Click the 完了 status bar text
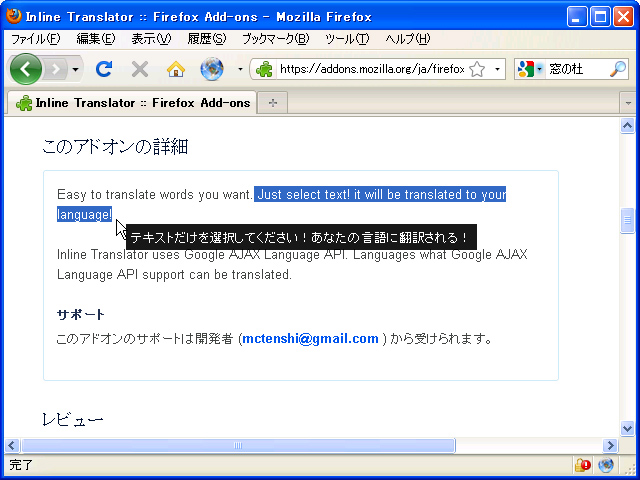The image size is (640, 480). coord(21,464)
